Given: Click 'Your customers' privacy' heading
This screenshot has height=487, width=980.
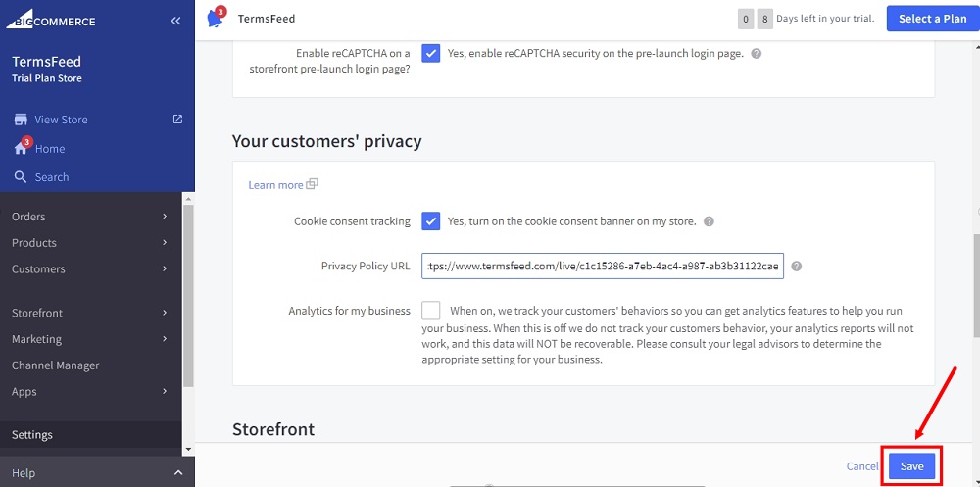Looking at the screenshot, I should tap(327, 141).
